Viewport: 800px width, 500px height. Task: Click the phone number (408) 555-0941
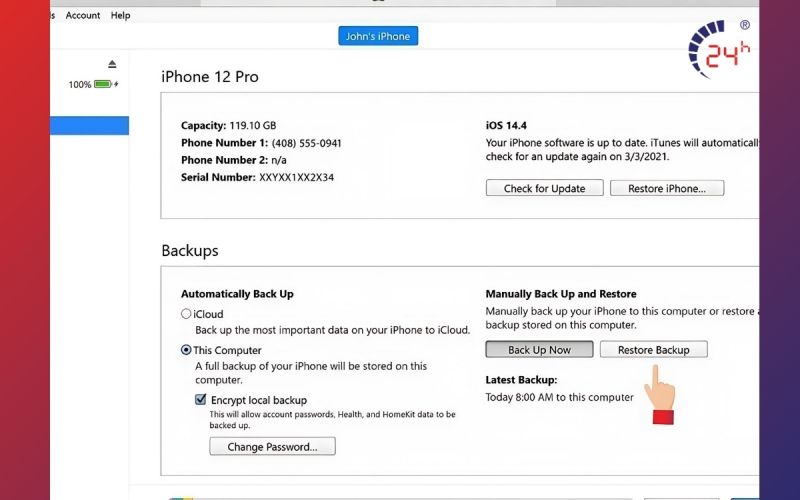point(306,143)
